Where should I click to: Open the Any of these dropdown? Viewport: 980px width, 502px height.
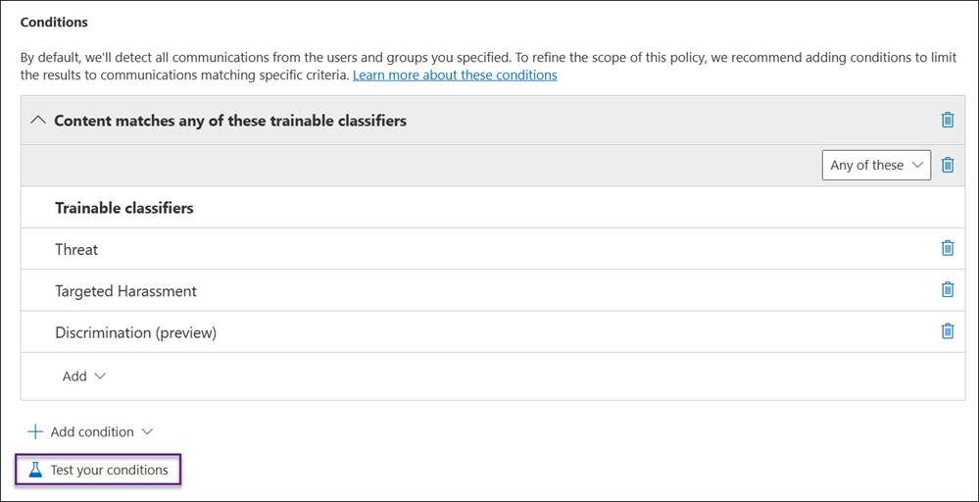coord(876,165)
